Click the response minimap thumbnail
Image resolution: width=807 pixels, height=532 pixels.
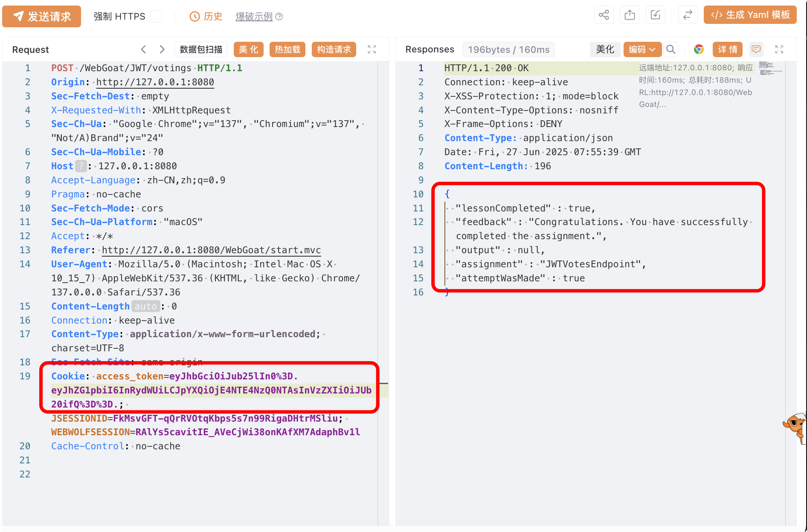[770, 68]
